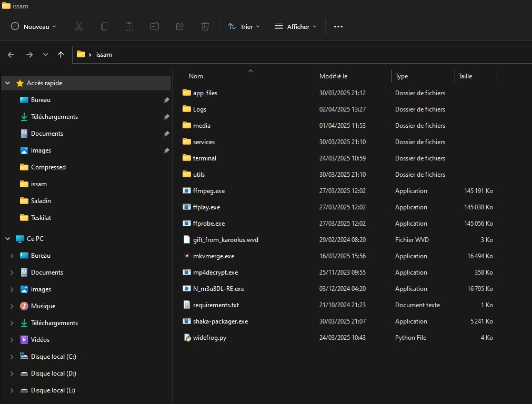Open the three-dots more options menu

click(338, 26)
